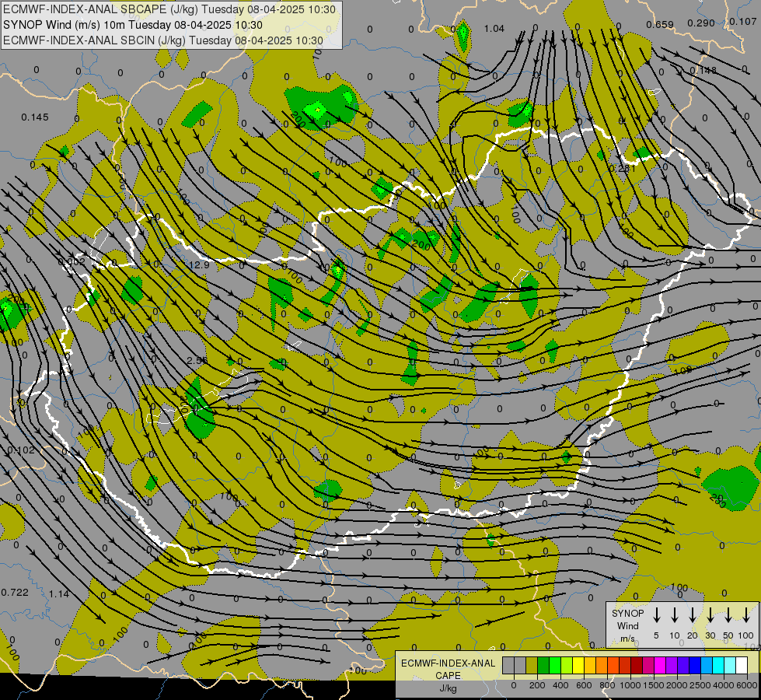
Task: Click the 6000 tick label on CAPE scale
Action: coord(747,685)
